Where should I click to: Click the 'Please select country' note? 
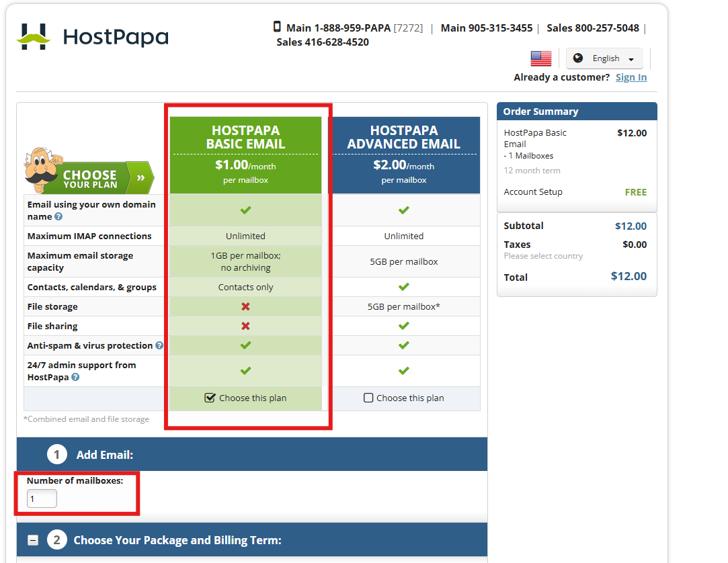(x=543, y=256)
